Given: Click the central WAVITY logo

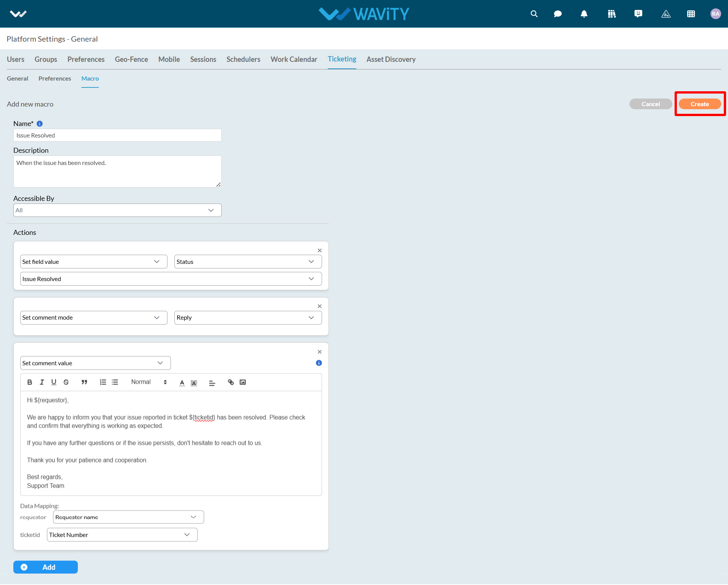Looking at the screenshot, I should coord(364,14).
